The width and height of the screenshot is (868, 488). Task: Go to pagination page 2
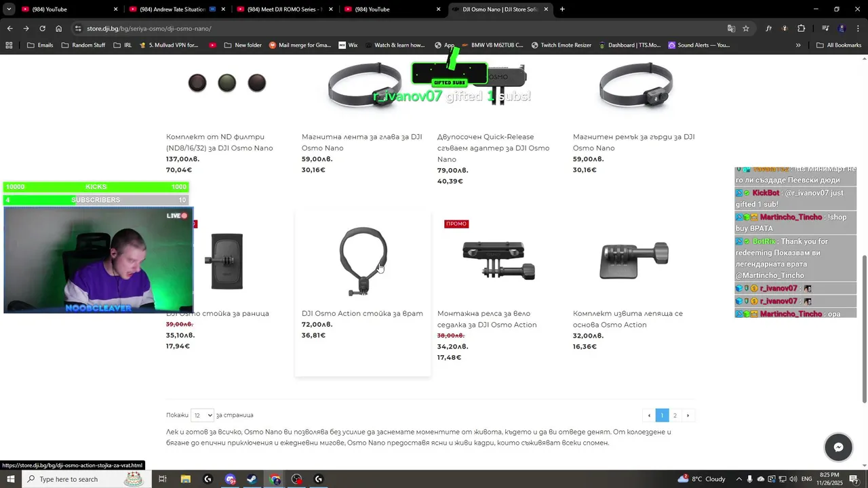pyautogui.click(x=675, y=415)
